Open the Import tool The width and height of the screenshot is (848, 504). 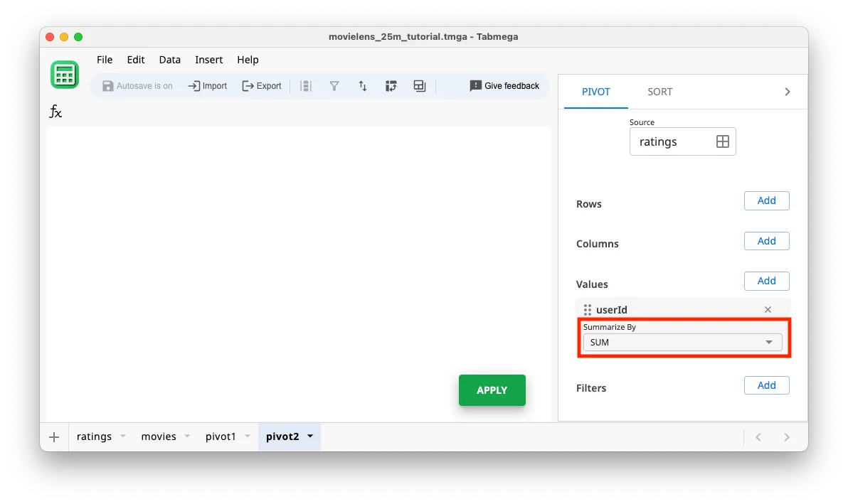coord(207,85)
